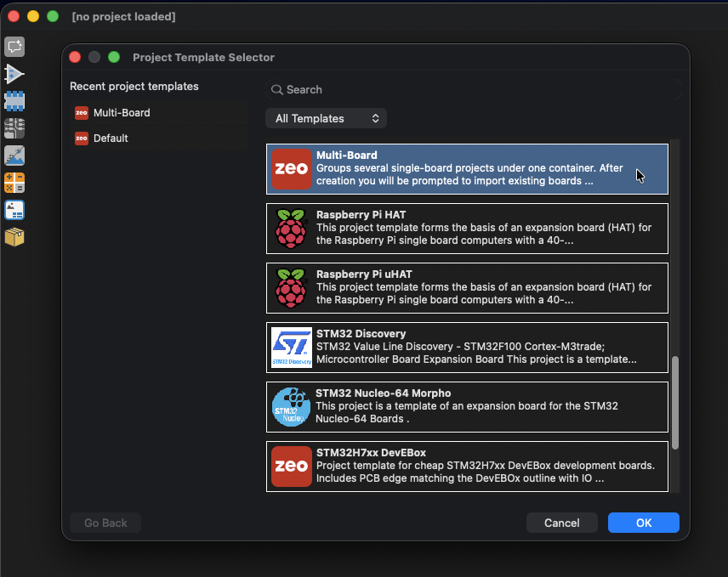Click the zeo logo of STM32H7xx DevEBox

tap(292, 467)
